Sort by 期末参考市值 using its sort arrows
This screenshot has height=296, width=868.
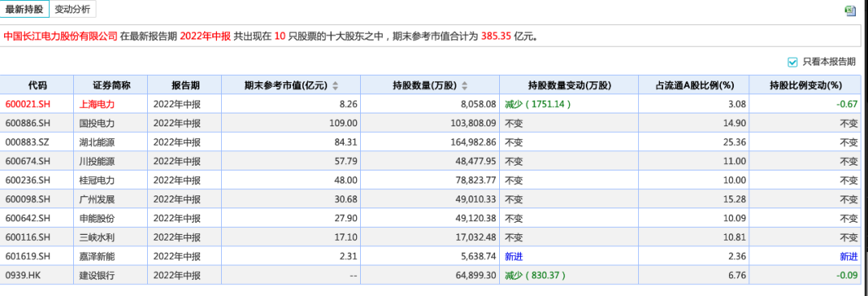pyautogui.click(x=335, y=86)
